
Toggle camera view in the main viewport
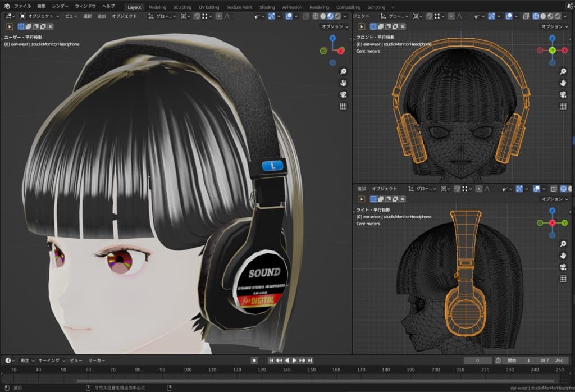[x=343, y=94]
